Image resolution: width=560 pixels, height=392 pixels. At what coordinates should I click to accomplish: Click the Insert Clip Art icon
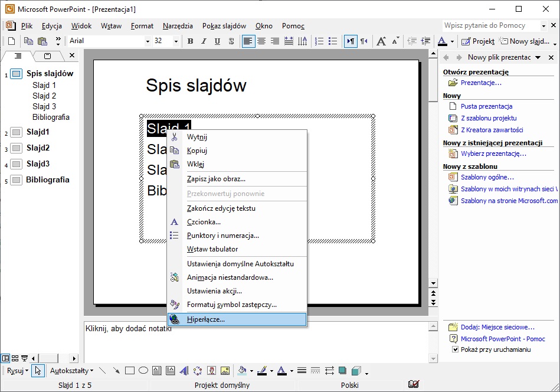(211, 371)
